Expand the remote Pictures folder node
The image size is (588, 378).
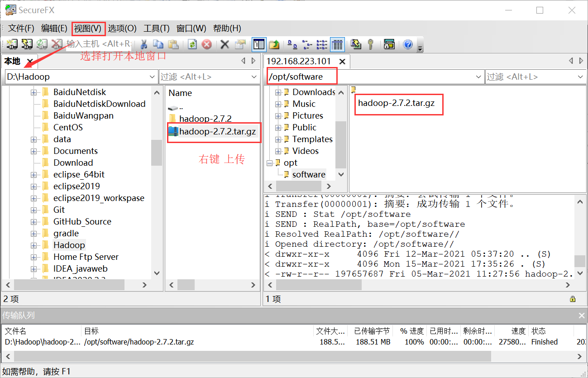[278, 115]
